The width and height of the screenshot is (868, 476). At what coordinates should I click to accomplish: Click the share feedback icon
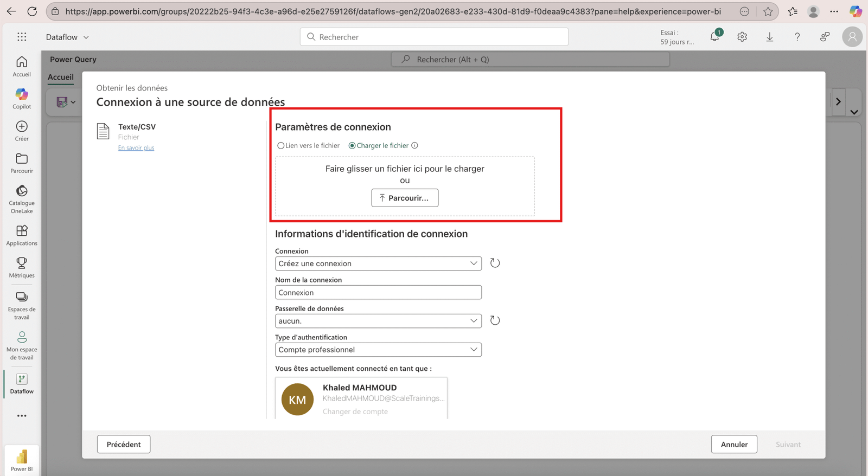pyautogui.click(x=825, y=37)
